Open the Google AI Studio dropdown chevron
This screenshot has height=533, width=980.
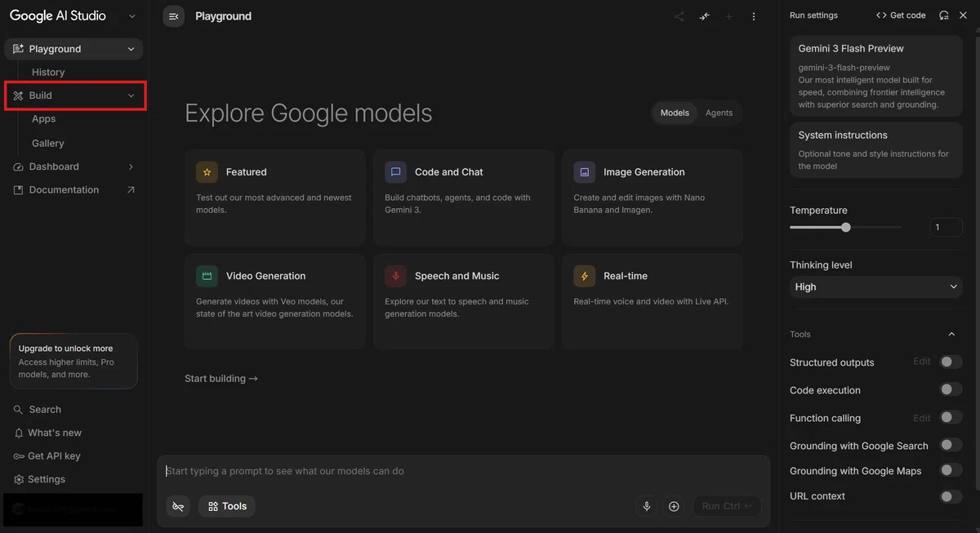click(x=132, y=16)
